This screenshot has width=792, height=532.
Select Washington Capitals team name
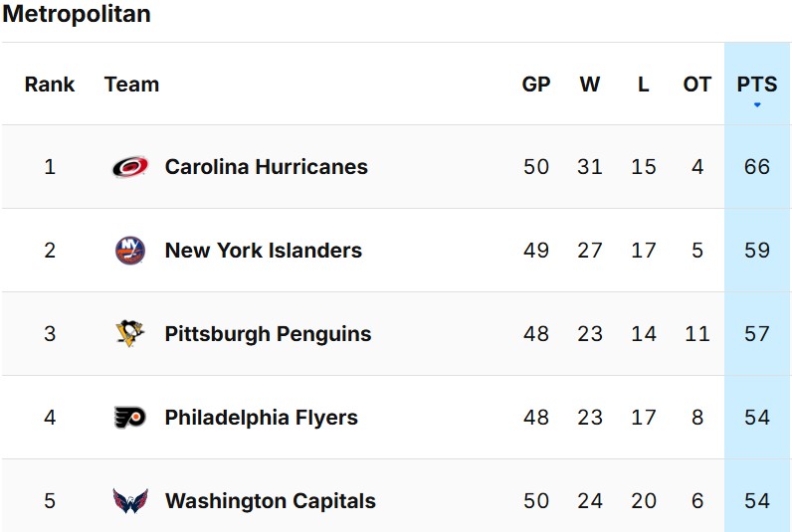tap(270, 501)
